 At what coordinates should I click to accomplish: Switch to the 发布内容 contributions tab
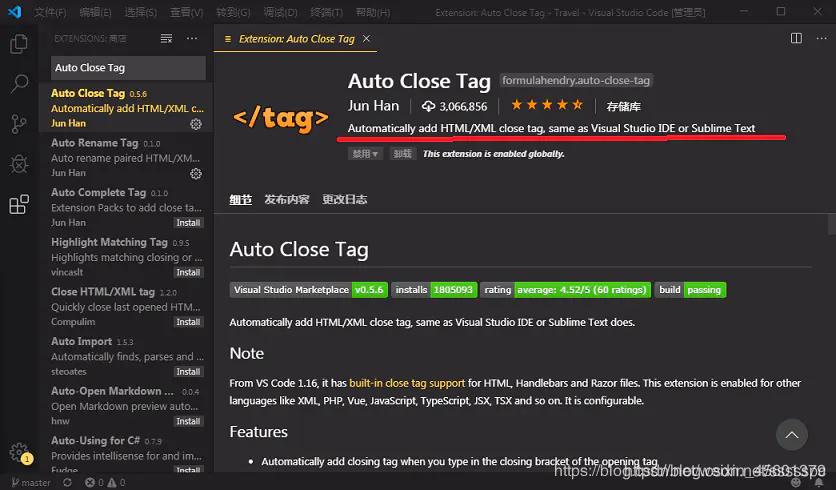pos(287,199)
